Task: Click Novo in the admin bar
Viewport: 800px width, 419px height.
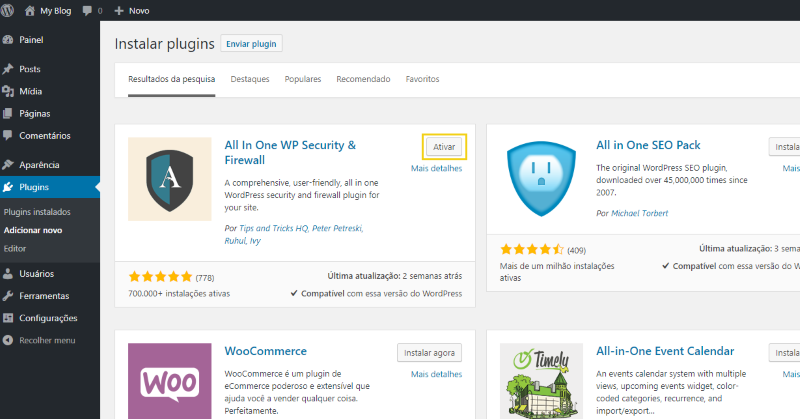Action: (x=139, y=11)
